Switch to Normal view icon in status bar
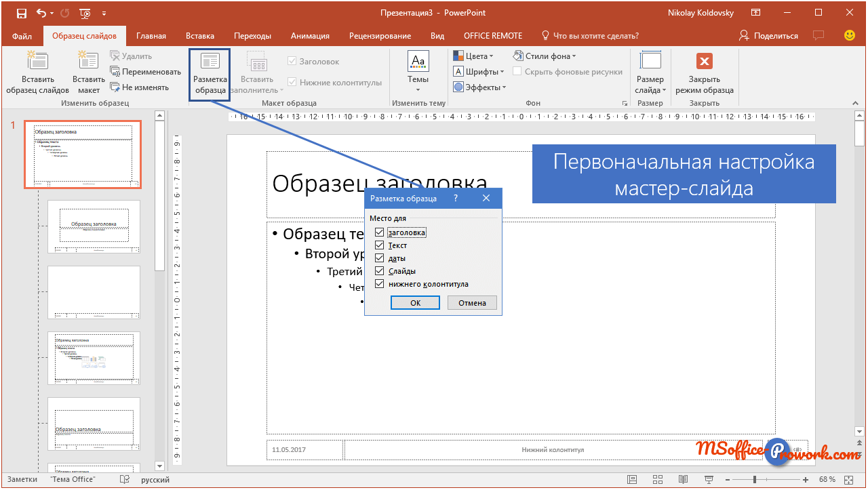The height and width of the screenshot is (490, 868). tap(632, 480)
